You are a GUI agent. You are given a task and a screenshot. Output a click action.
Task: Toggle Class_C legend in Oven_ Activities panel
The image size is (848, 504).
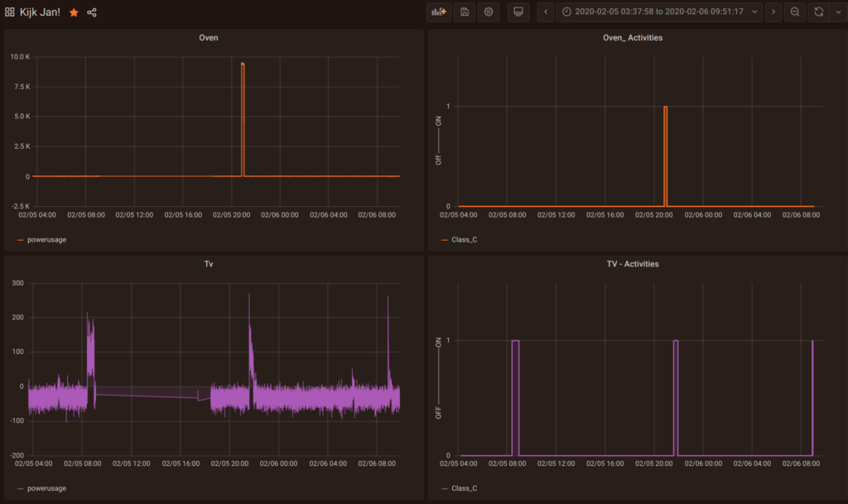point(464,240)
